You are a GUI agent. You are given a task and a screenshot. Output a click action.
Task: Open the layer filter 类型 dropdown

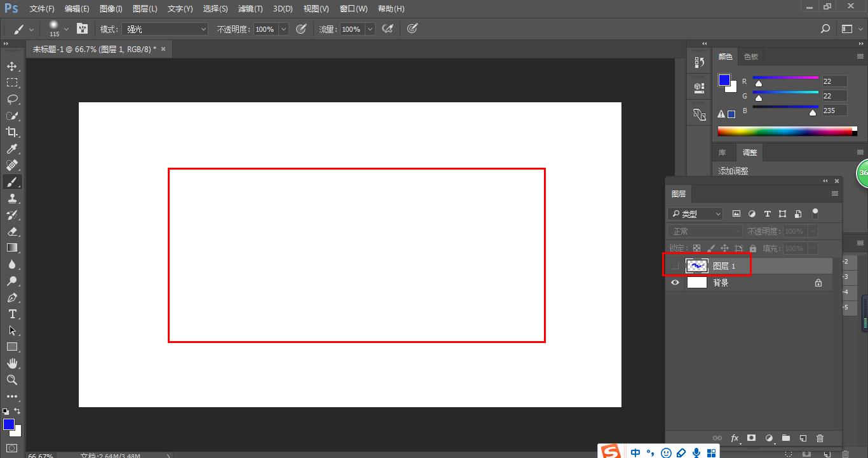696,214
